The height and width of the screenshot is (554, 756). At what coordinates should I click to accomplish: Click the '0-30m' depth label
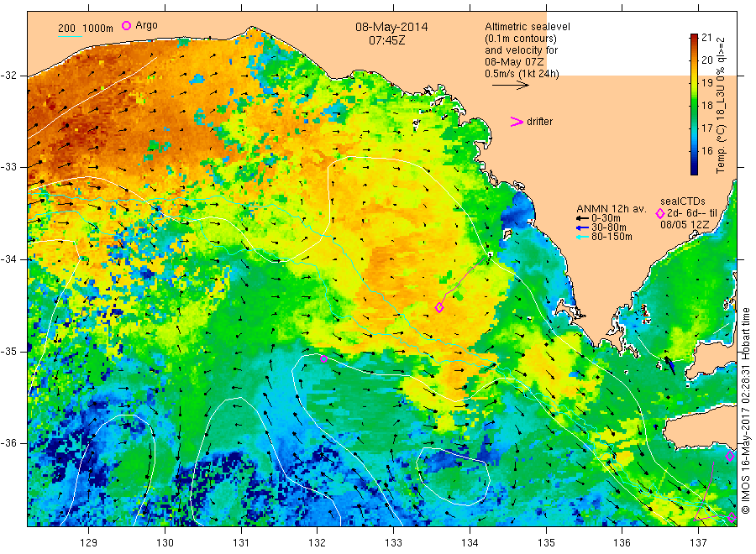pos(606,218)
